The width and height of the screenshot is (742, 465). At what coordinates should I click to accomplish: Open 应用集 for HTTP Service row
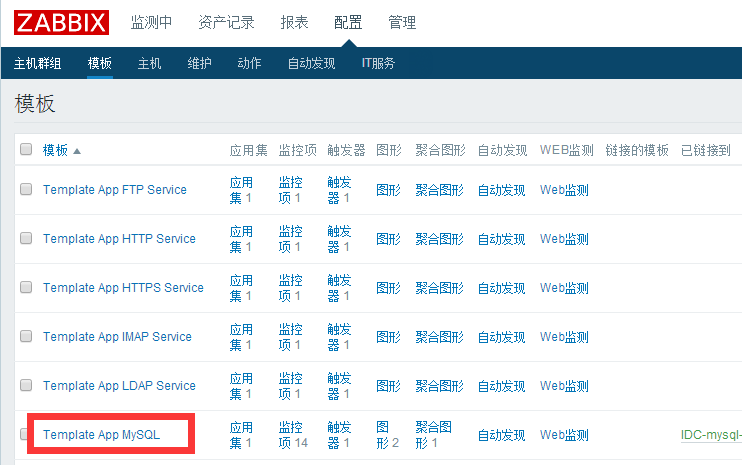coord(241,239)
